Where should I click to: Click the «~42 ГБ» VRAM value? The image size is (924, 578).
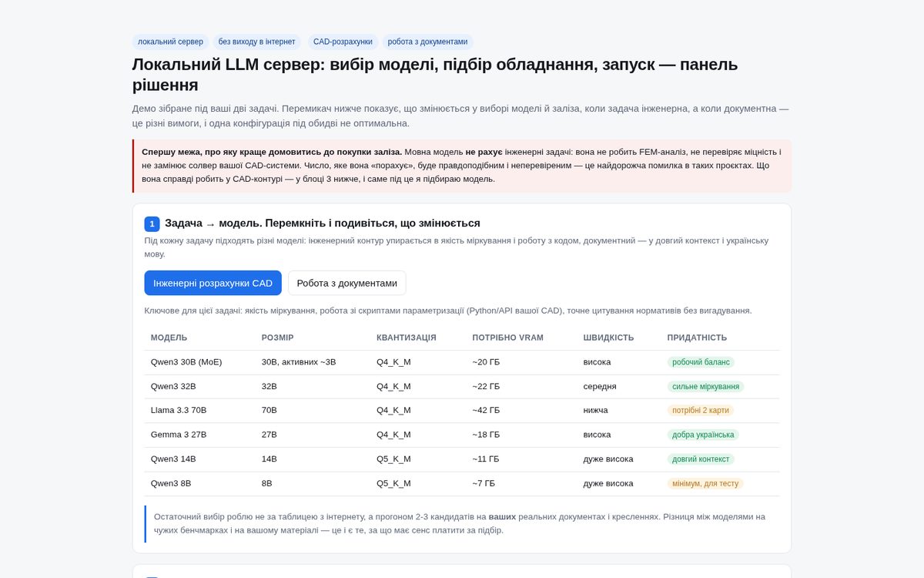coord(486,410)
